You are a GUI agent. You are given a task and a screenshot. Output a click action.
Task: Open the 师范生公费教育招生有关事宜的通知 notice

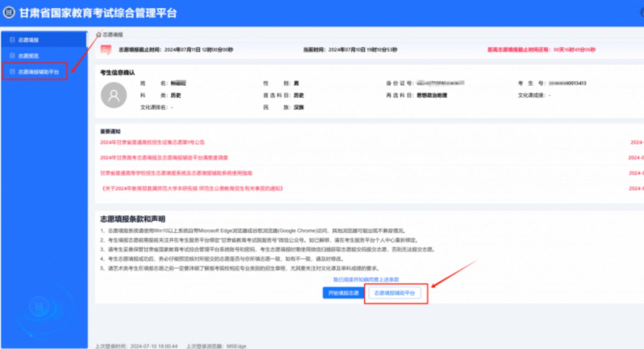coord(192,188)
